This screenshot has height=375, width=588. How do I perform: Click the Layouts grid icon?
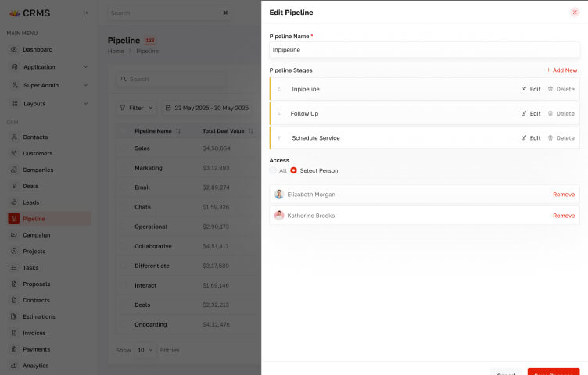[15, 104]
